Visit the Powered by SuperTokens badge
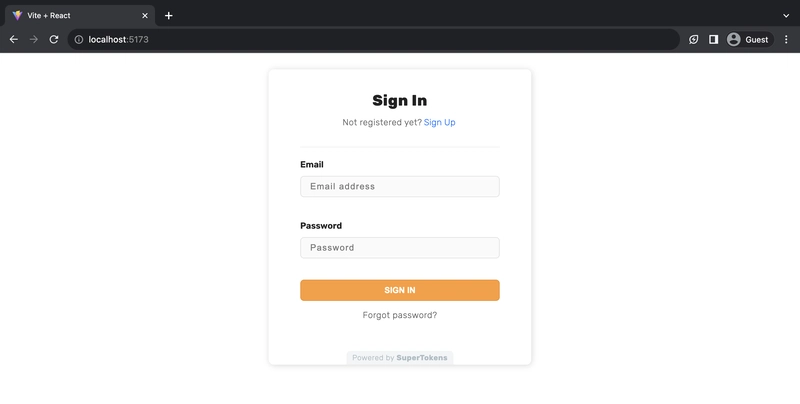This screenshot has height=404, width=800. pos(399,358)
